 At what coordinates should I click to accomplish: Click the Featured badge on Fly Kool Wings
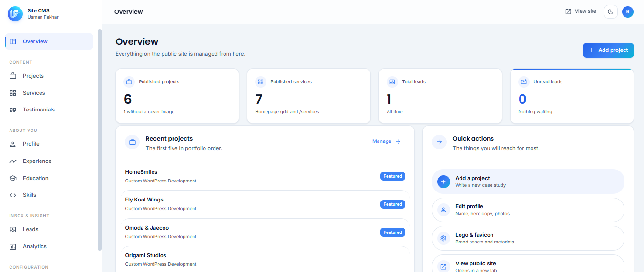point(393,204)
